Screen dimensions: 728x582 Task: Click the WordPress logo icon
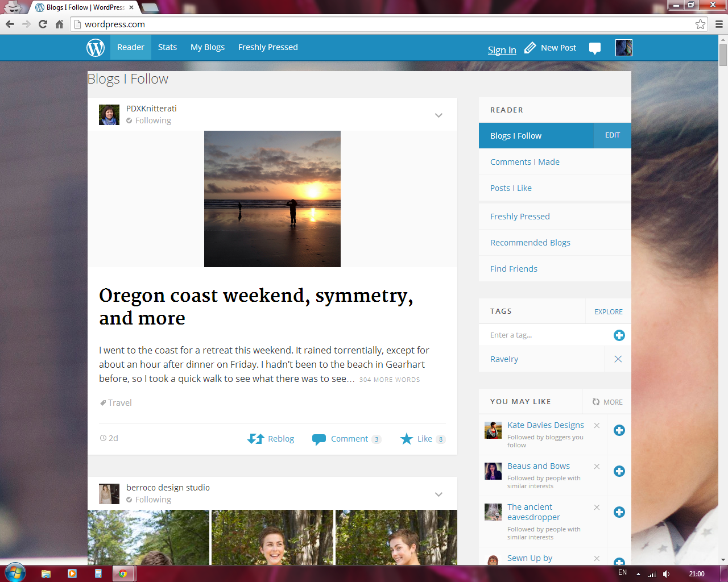96,48
